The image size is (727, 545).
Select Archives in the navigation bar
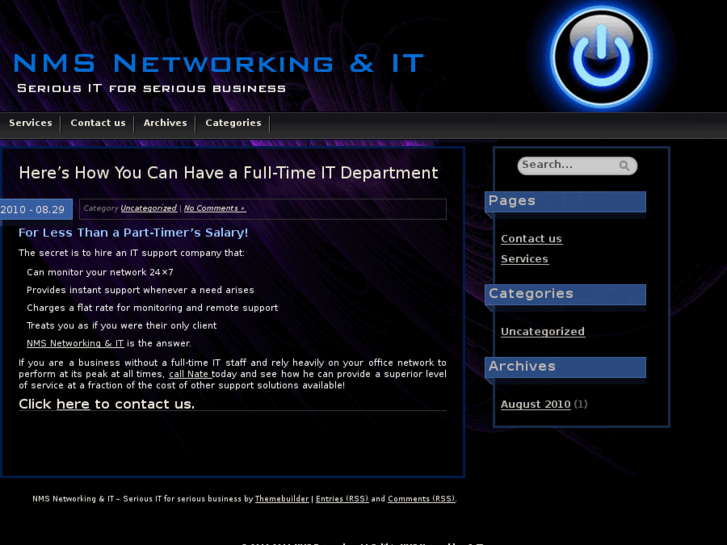point(165,123)
